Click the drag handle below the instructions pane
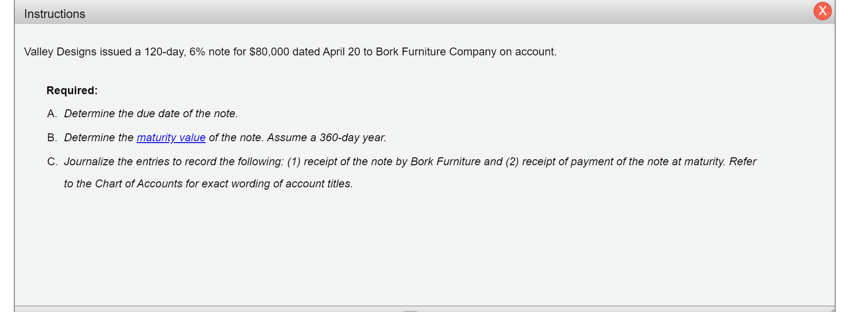The width and height of the screenshot is (868, 312). [x=410, y=310]
